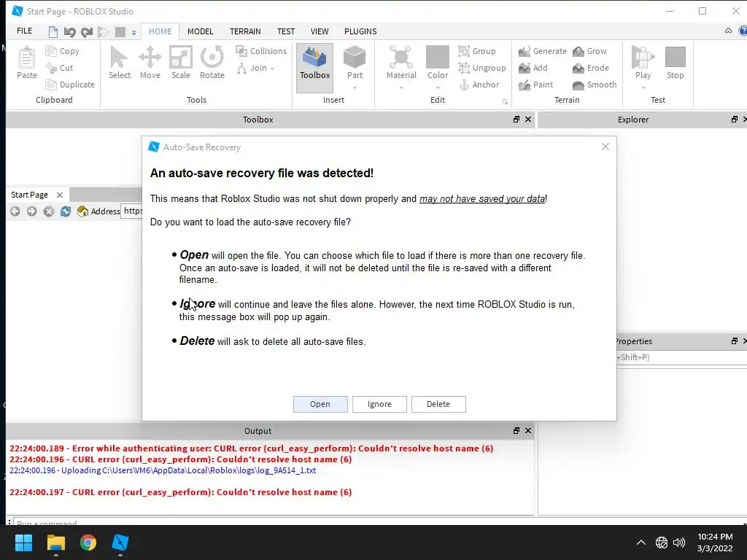Viewport: 747px width, 560px height.
Task: Click the Play test icon
Action: point(643,57)
